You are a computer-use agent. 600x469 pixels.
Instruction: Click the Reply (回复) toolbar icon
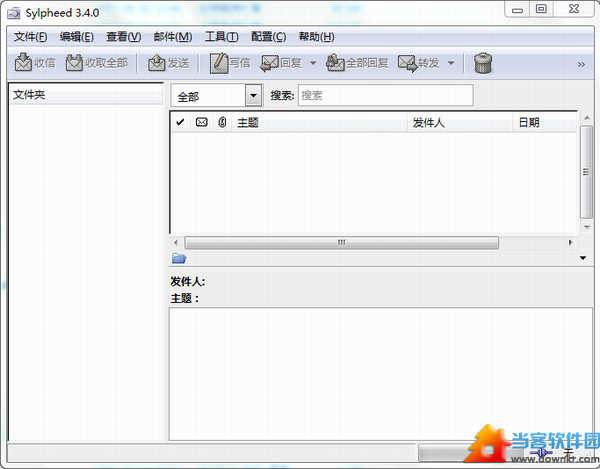click(x=269, y=63)
